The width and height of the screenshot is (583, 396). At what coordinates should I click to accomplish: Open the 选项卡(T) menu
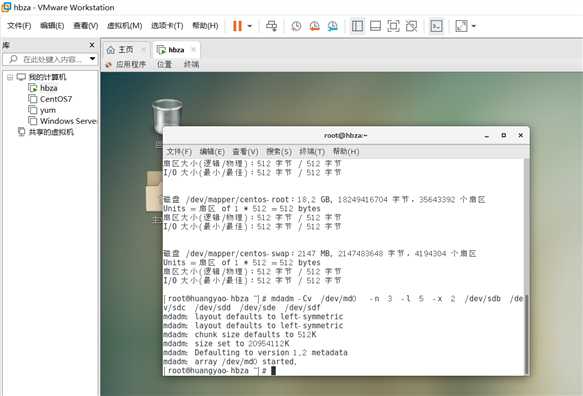[x=167, y=26]
